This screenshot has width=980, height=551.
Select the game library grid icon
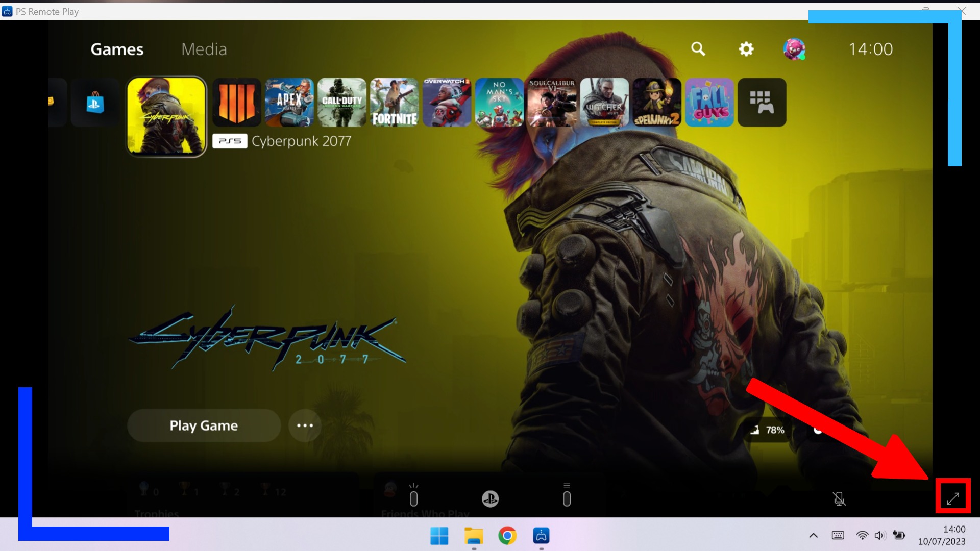click(x=762, y=102)
